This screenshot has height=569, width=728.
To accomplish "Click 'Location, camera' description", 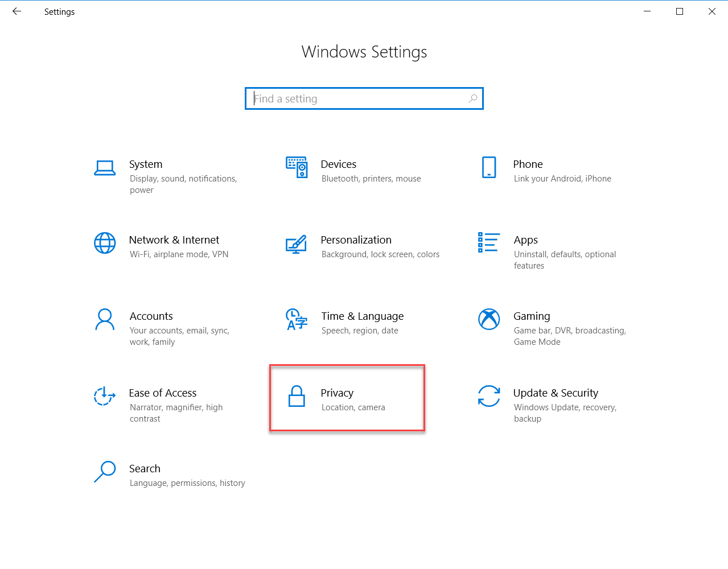I will (353, 407).
